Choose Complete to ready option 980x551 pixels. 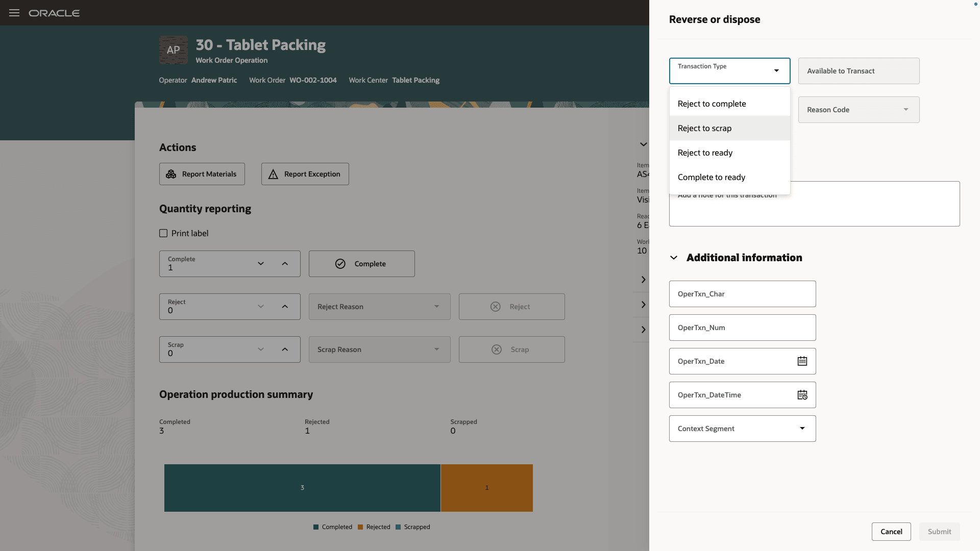pos(711,177)
